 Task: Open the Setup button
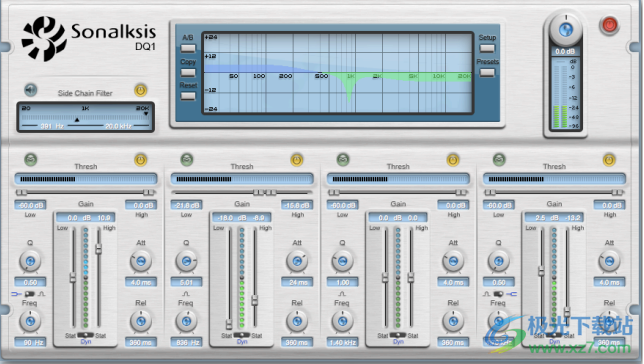487,48
